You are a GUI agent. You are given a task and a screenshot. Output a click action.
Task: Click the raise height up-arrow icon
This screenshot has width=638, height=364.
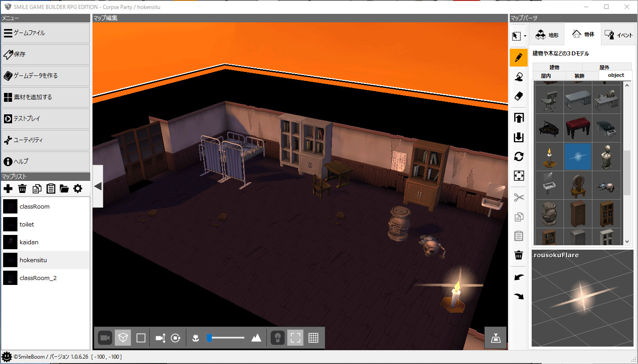(519, 118)
